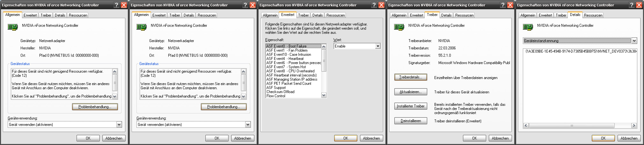Cancel the Details dialog with Abbrechen

click(629, 138)
